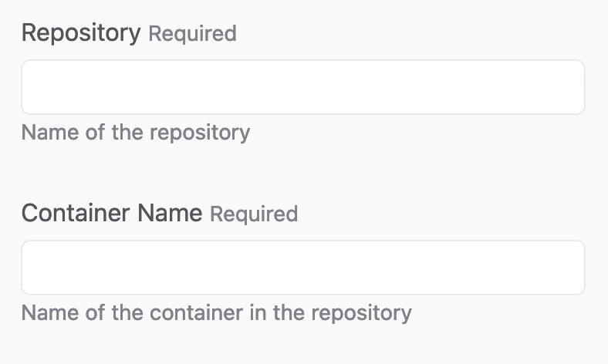
Task: Click the Container Name text input field
Action: click(x=302, y=268)
